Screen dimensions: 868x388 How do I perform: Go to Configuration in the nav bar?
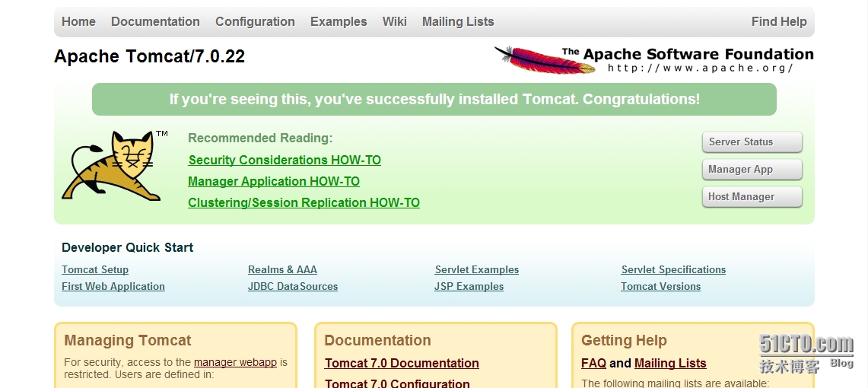(255, 21)
